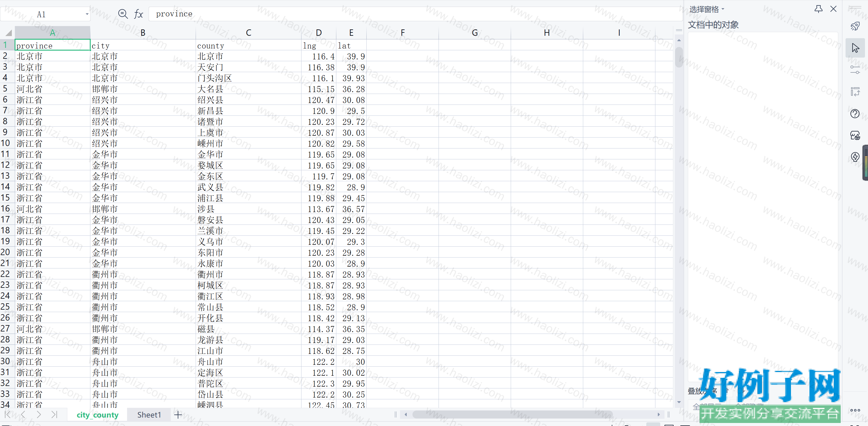The height and width of the screenshot is (426, 868).
Task: Click the window split handle above scrollbar
Action: coord(679,30)
